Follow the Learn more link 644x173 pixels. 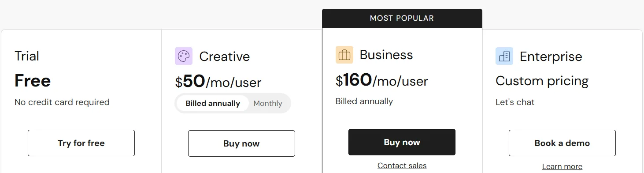562,167
